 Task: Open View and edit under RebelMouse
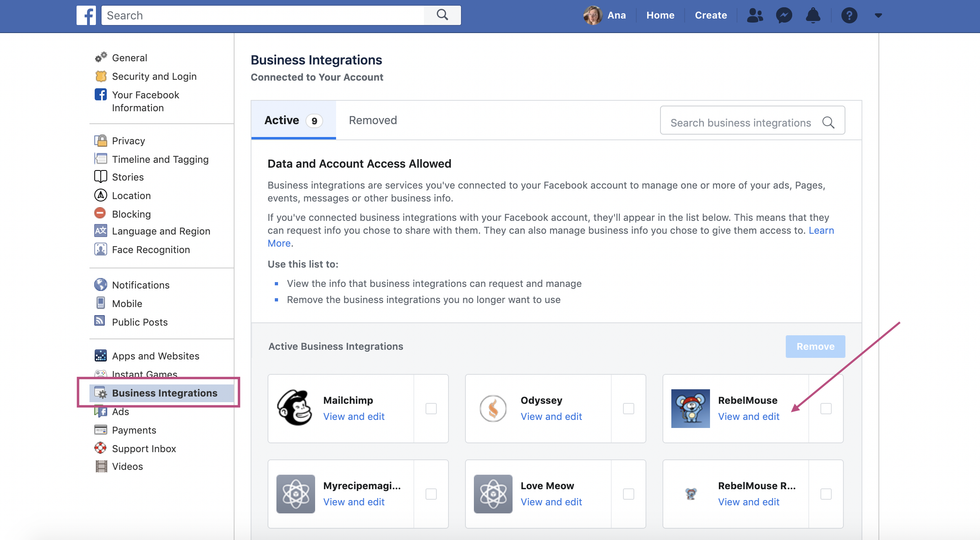[x=748, y=417]
